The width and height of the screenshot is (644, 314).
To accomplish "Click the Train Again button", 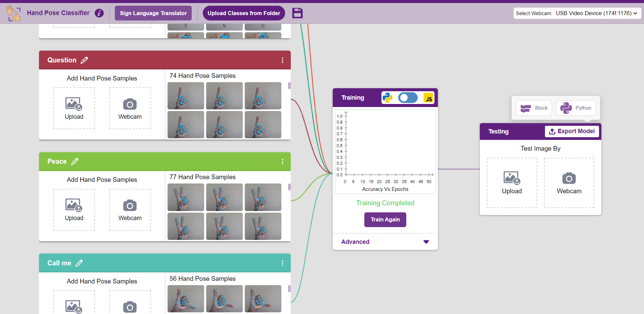I will pyautogui.click(x=385, y=220).
